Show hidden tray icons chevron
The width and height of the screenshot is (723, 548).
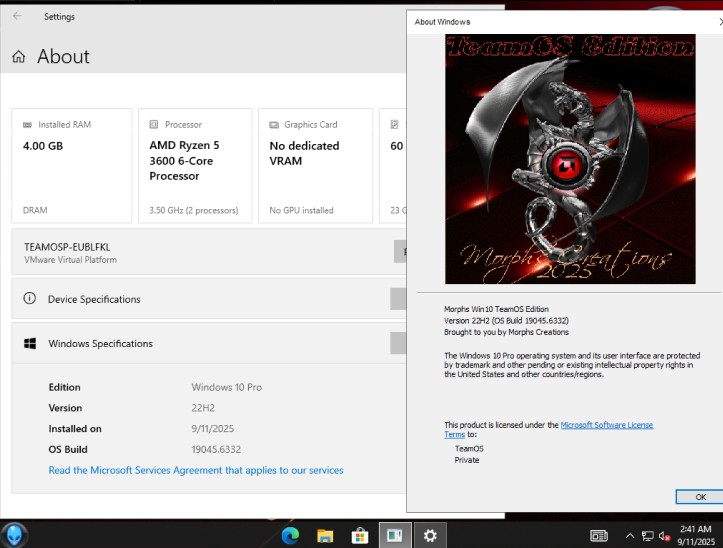point(629,536)
